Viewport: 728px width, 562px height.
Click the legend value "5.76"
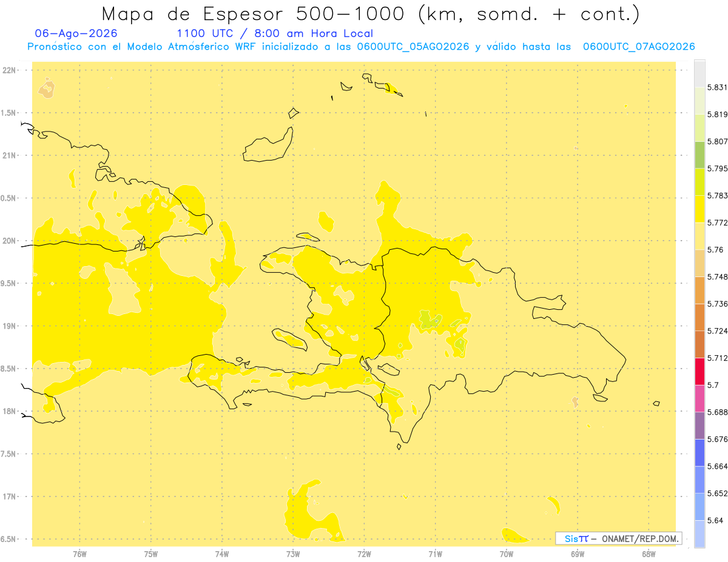(x=715, y=250)
